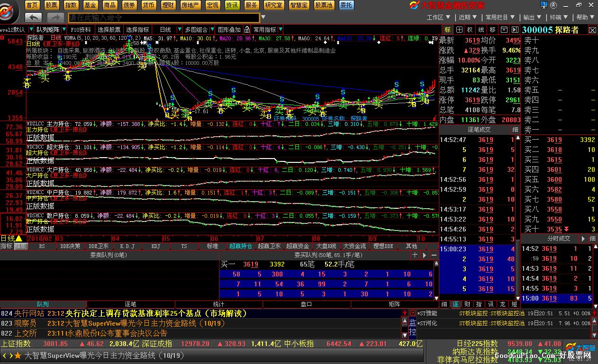Open the news headline 央行决定上调存贷款基准利率
The image size is (598, 364).
click(156, 313)
